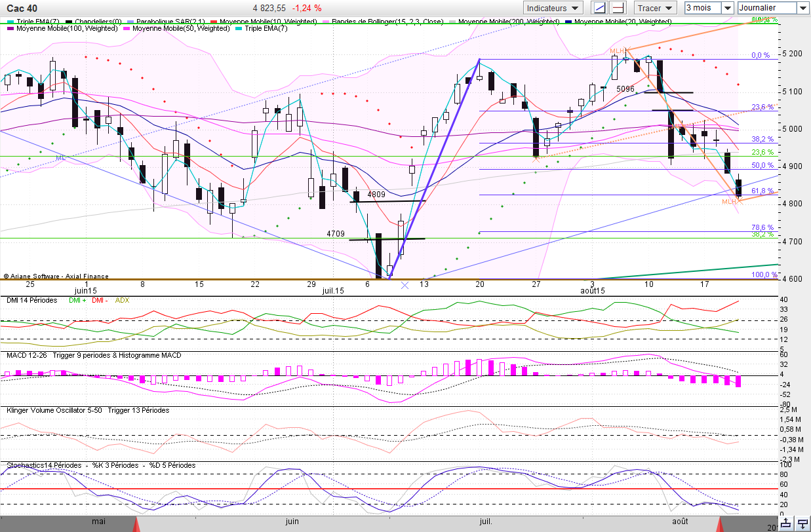Select the diagonal trend line drawing tool
The image size is (811, 532).
coord(599,8)
